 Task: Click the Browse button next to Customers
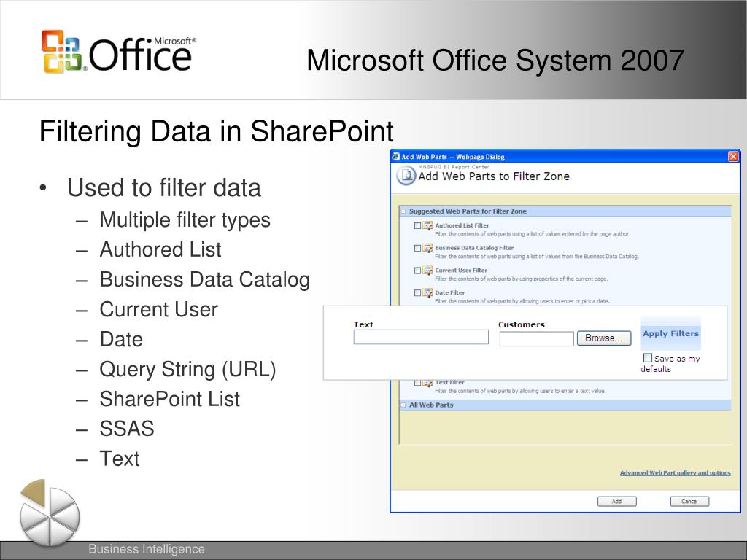(x=604, y=338)
